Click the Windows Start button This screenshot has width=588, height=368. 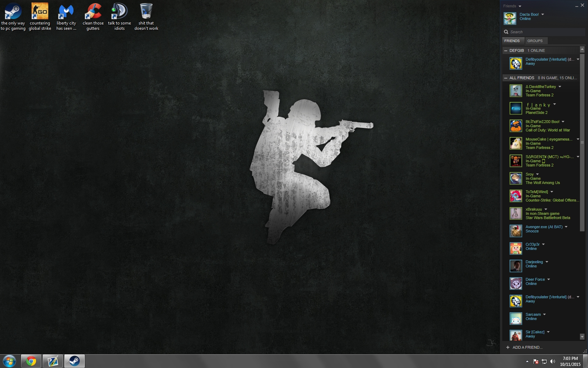pyautogui.click(x=9, y=361)
